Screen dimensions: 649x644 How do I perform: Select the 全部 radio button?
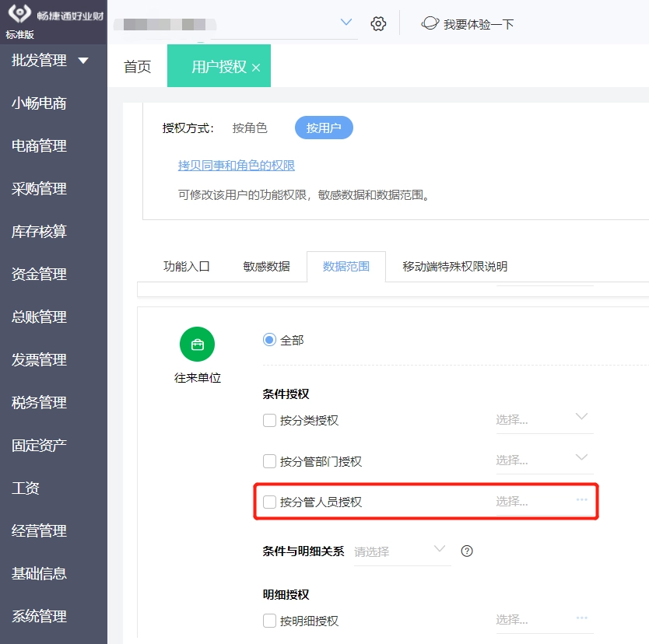(269, 340)
